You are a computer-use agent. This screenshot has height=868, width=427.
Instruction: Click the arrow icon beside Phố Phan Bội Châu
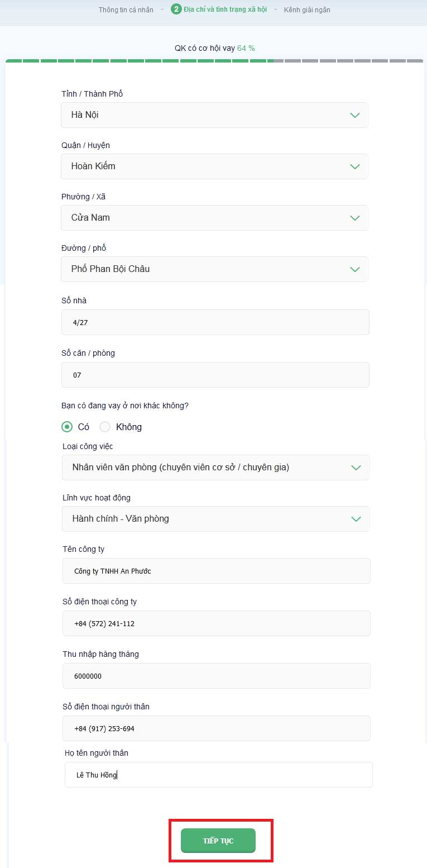pos(354,269)
